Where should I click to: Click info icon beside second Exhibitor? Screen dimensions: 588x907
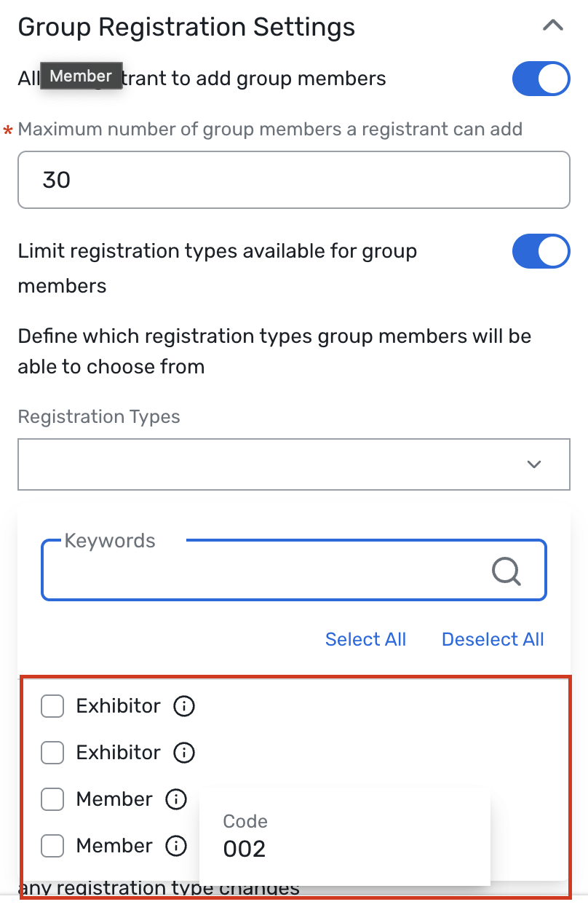[184, 753]
